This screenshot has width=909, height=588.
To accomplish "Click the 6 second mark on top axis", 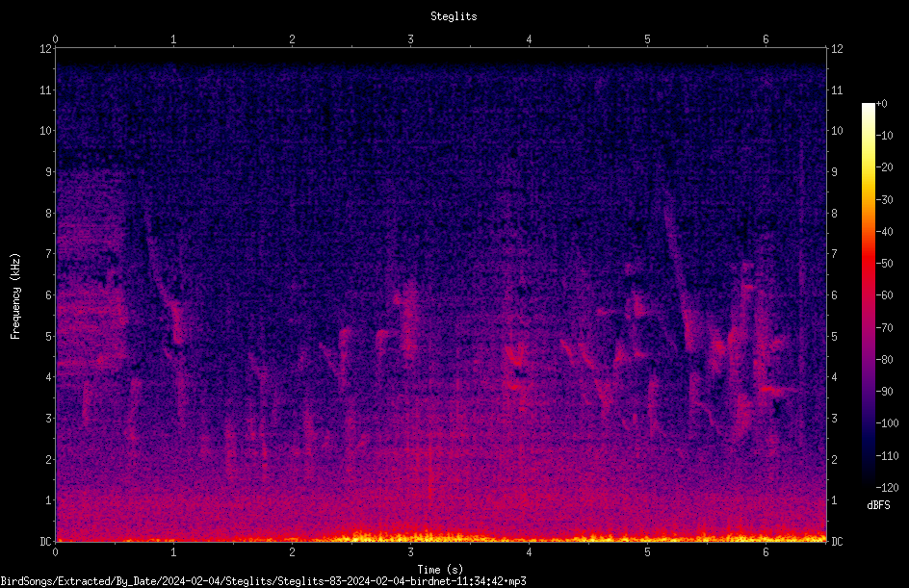I will coord(766,39).
